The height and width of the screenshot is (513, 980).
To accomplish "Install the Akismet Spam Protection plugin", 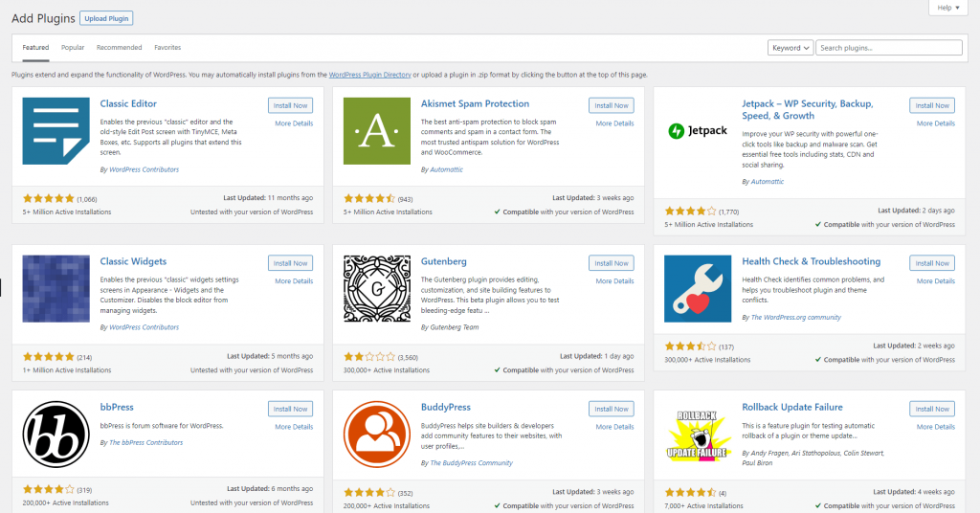I will click(612, 105).
